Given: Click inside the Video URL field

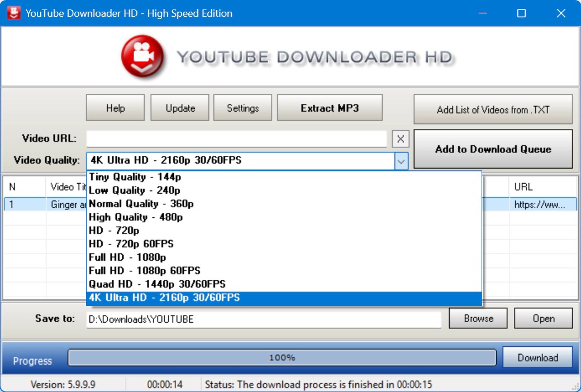Looking at the screenshot, I should pos(236,139).
